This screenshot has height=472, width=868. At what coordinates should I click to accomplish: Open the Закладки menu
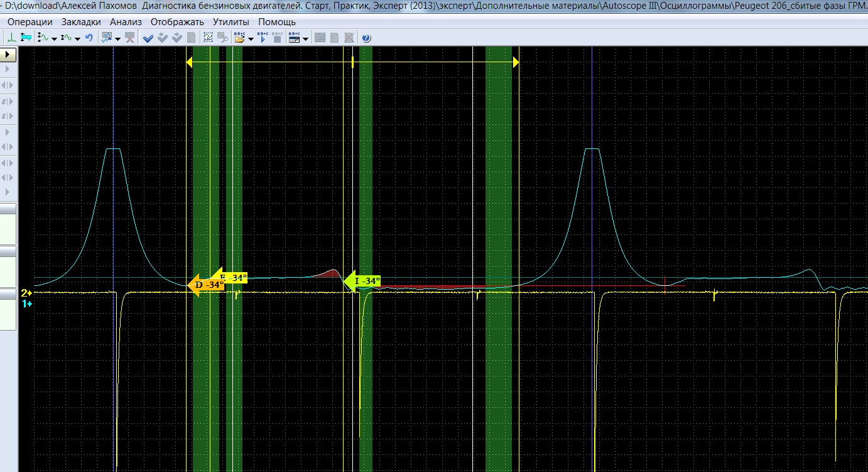pyautogui.click(x=81, y=22)
